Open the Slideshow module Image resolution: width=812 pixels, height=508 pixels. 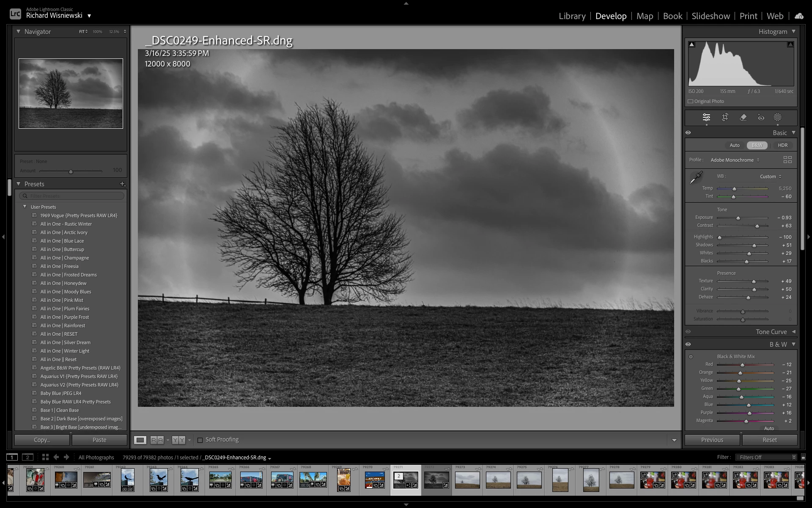[x=710, y=16]
